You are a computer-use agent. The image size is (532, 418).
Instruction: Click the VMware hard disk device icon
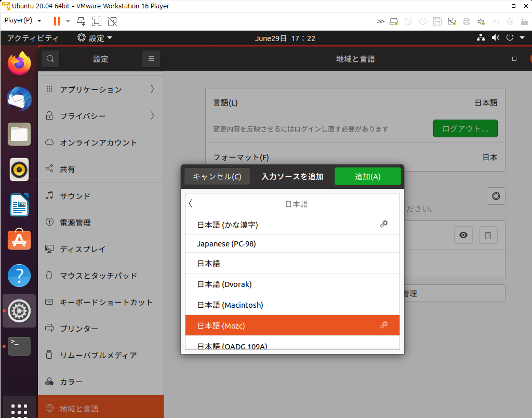[394, 21]
